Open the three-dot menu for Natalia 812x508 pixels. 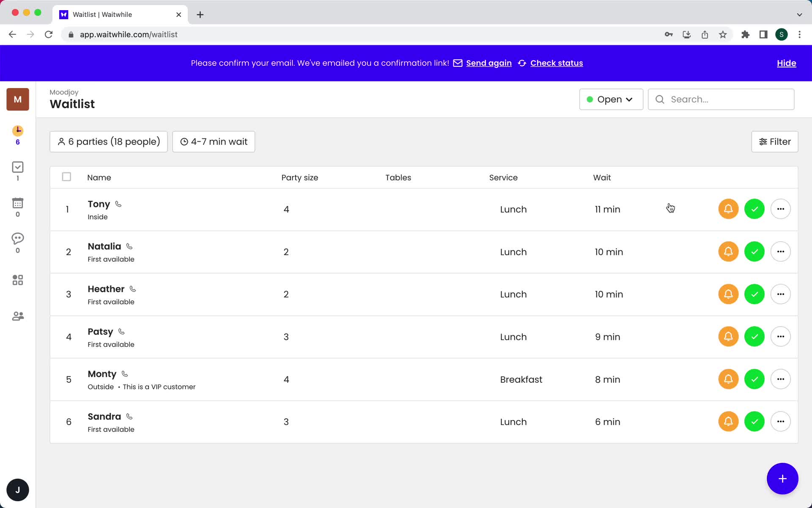[x=781, y=252]
